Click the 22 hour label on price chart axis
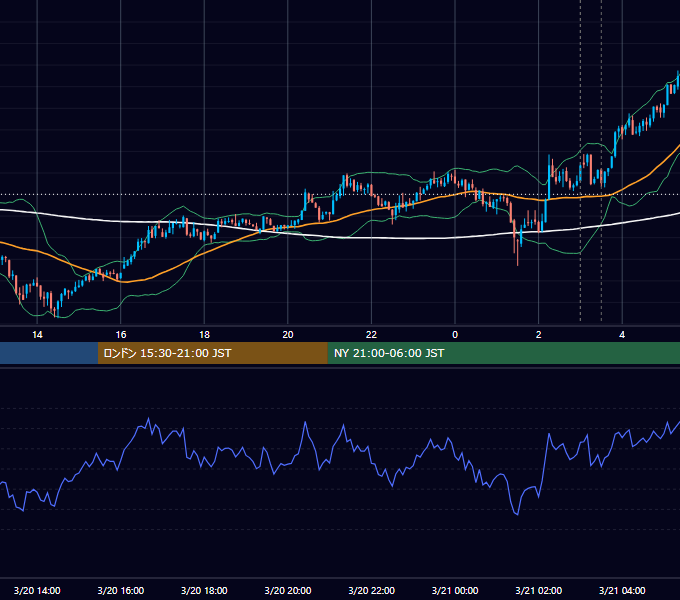Viewport: 680px width, 600px height. tap(371, 335)
